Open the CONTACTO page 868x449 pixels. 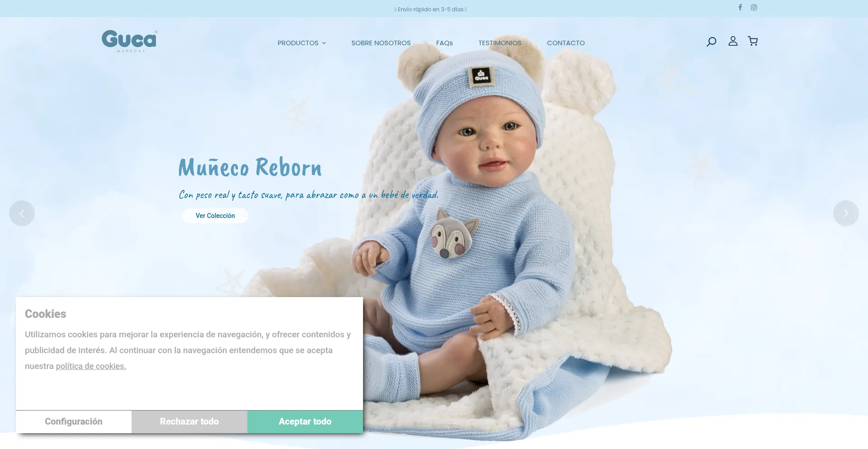coord(566,43)
